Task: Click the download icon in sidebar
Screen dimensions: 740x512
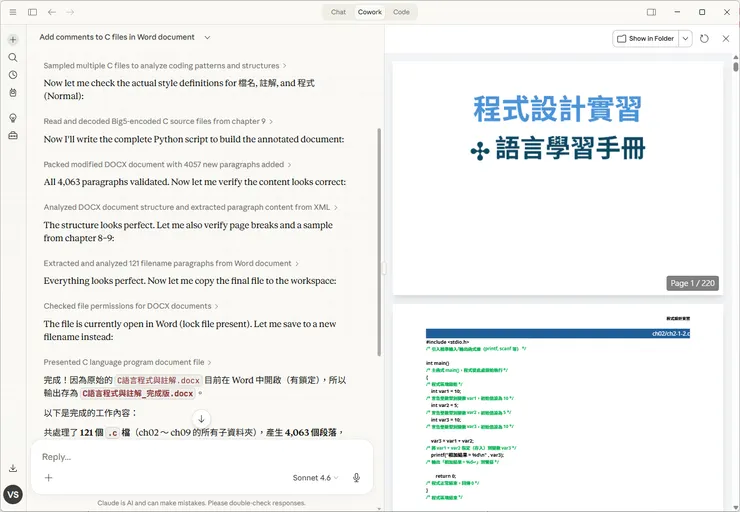Action: coord(13,468)
